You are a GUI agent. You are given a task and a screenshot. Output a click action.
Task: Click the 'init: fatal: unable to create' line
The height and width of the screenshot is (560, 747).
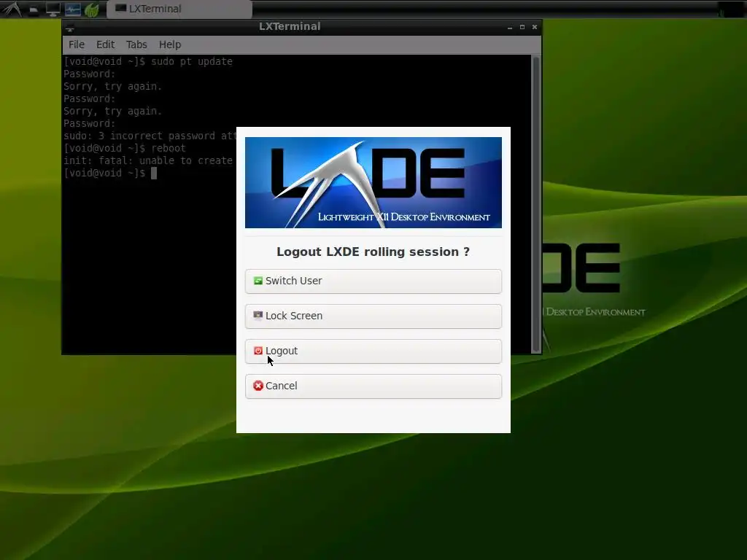tap(148, 160)
